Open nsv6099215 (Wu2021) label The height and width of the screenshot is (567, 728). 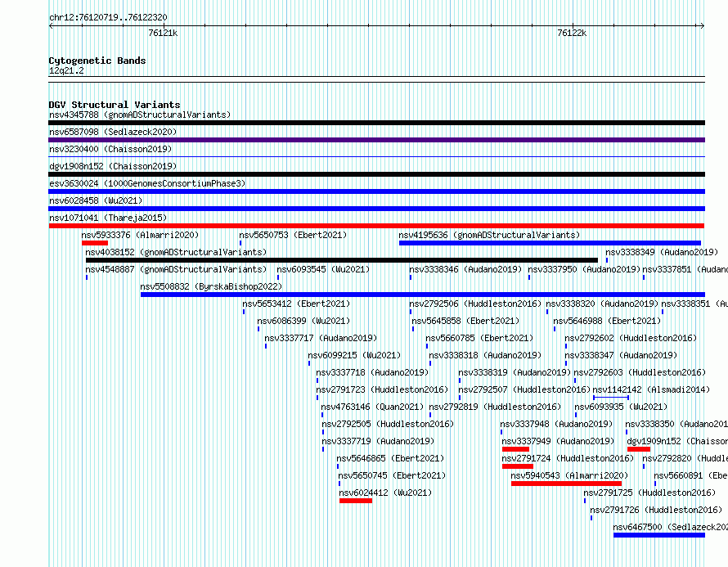[354, 355]
